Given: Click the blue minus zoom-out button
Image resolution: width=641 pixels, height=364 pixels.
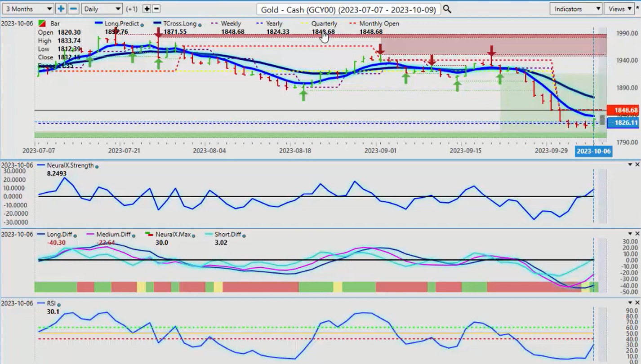Looking at the screenshot, I should [74, 9].
